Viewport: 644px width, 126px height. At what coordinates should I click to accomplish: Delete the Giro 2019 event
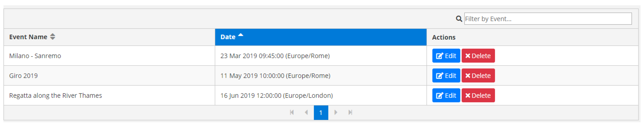(478, 76)
